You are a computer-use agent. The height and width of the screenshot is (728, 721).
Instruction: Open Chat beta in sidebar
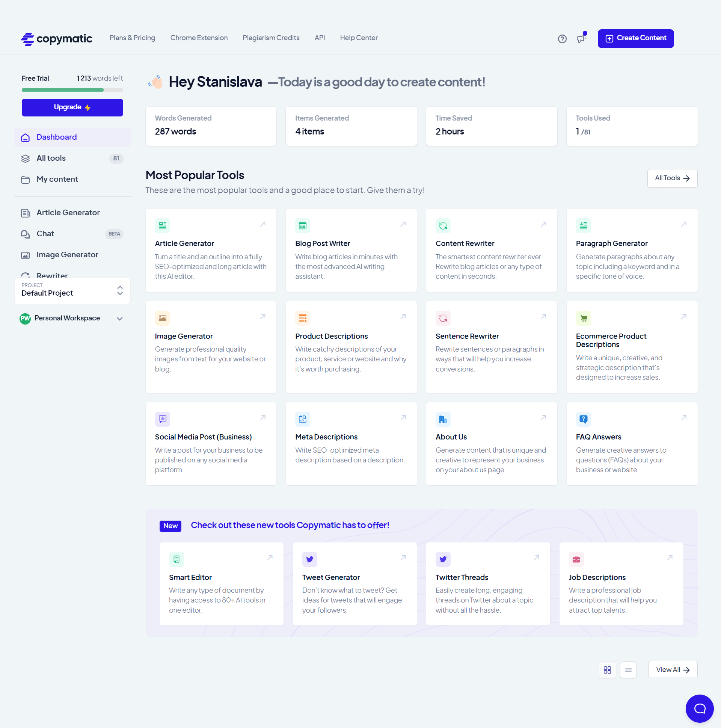(x=72, y=234)
